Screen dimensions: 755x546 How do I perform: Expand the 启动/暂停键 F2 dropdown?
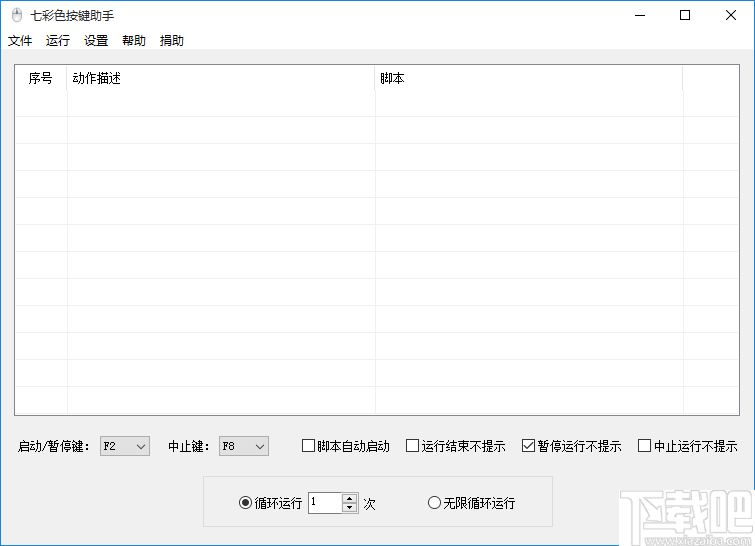(x=125, y=446)
